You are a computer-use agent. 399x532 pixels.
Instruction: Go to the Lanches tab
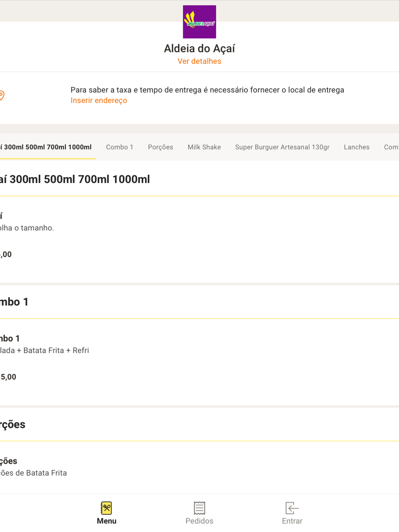click(357, 147)
